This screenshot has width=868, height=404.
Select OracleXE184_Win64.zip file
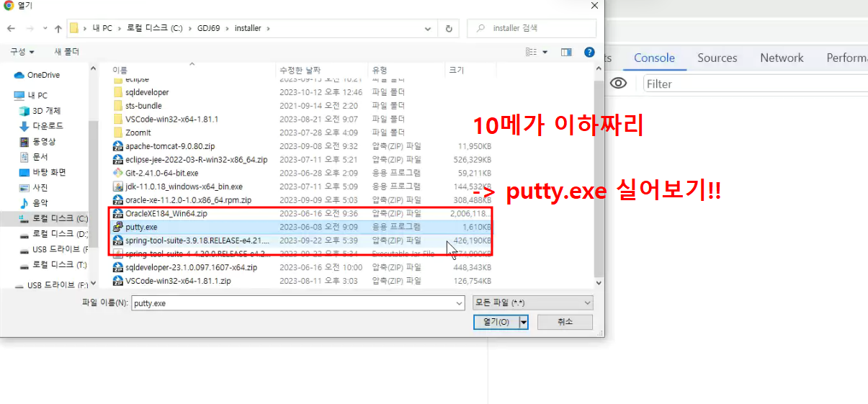click(166, 214)
